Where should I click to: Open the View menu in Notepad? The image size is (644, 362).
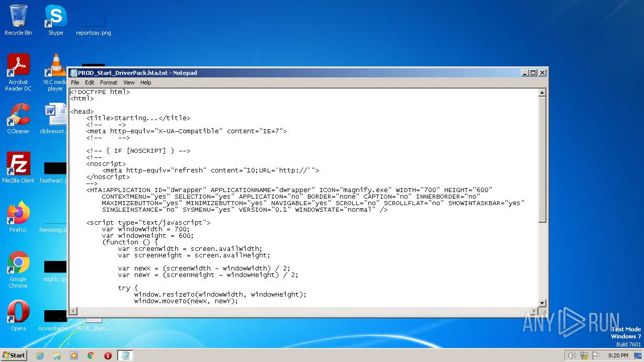coord(129,82)
